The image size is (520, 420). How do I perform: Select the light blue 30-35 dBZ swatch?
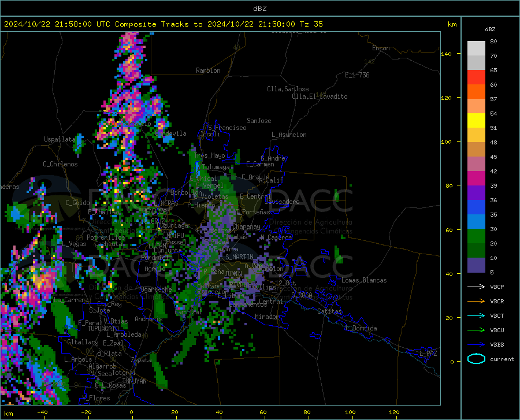click(476, 222)
